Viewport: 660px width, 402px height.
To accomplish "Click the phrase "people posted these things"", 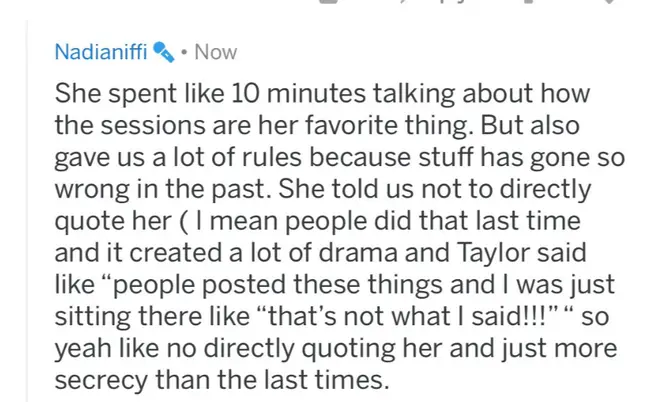I will coord(278,285).
